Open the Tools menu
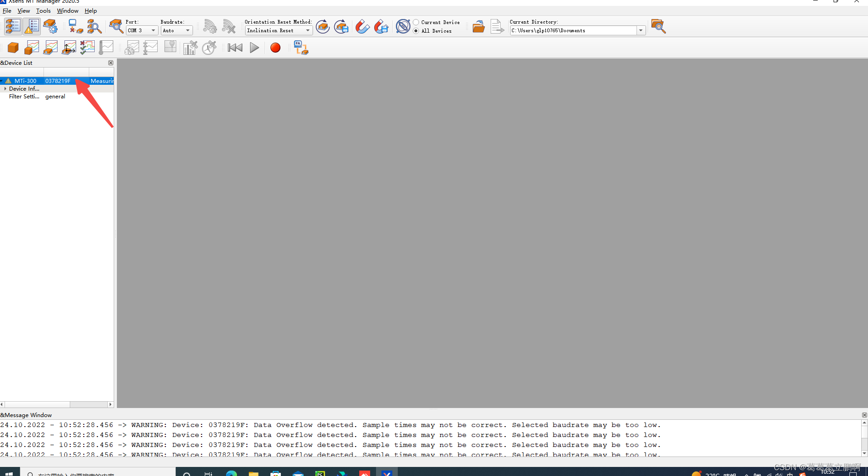868x476 pixels. (43, 11)
